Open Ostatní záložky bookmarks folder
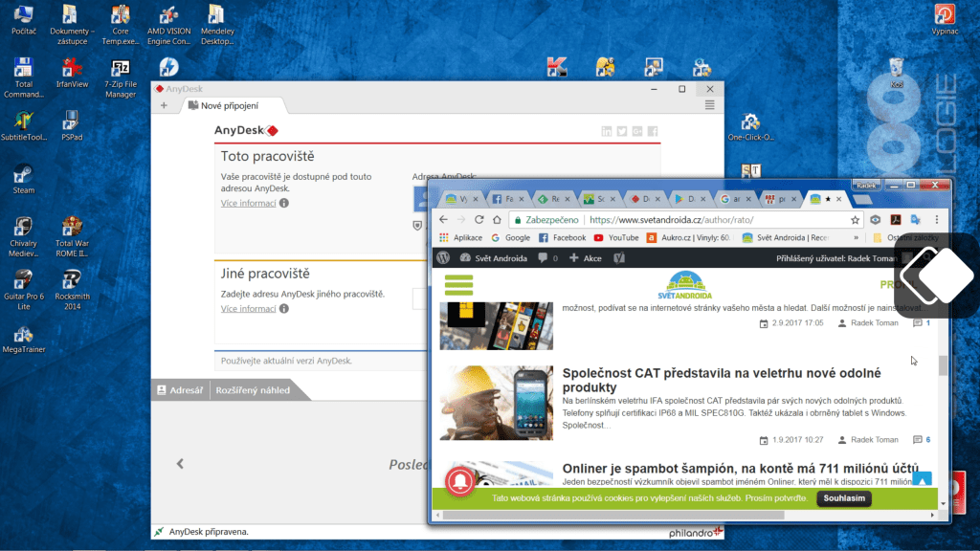This screenshot has width=980, height=551. [x=906, y=238]
